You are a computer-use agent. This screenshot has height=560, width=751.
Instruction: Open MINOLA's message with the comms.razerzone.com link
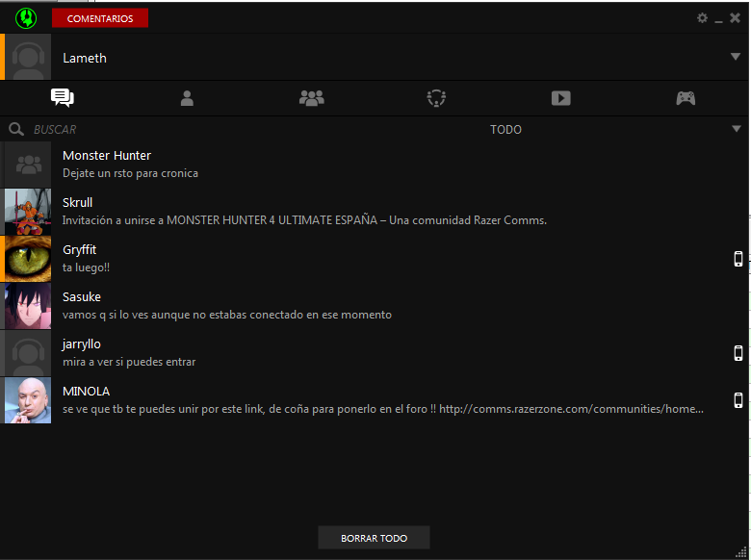coord(383,409)
